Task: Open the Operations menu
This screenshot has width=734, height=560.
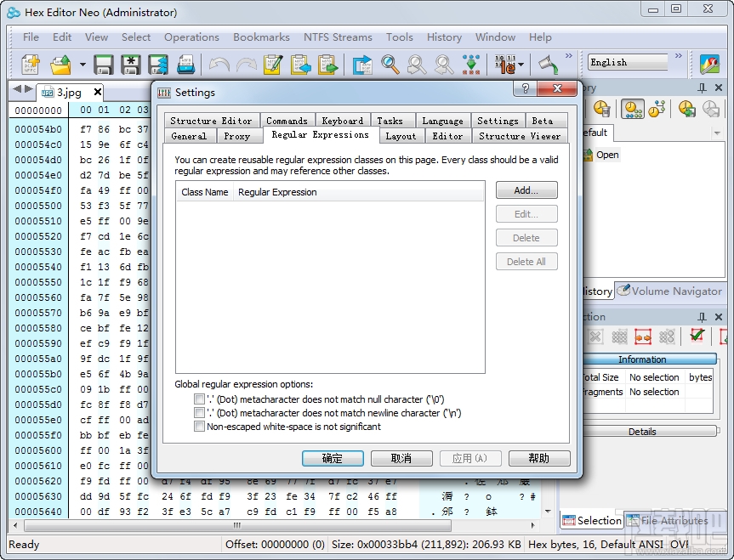Action: coord(191,37)
